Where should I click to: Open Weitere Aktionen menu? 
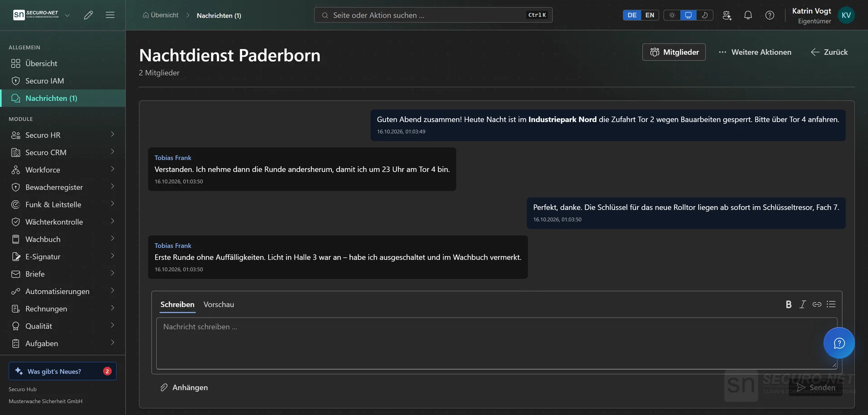pyautogui.click(x=755, y=52)
